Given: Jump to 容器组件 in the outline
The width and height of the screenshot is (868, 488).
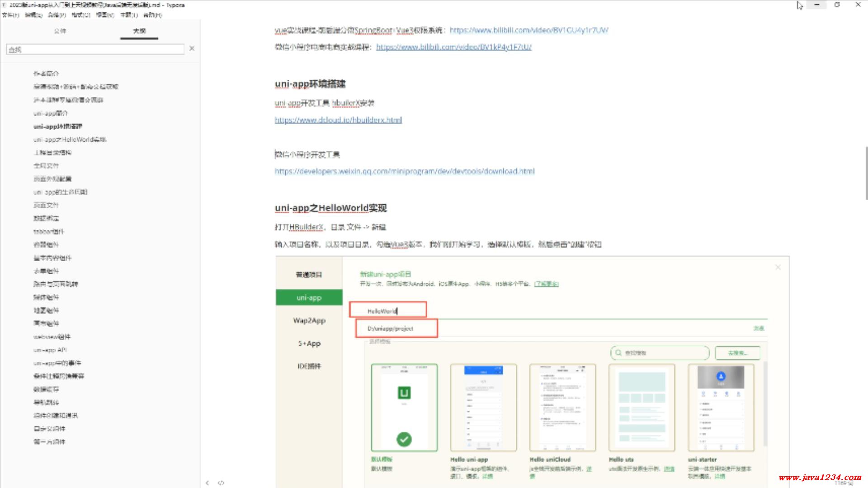Looking at the screenshot, I should coord(46,244).
